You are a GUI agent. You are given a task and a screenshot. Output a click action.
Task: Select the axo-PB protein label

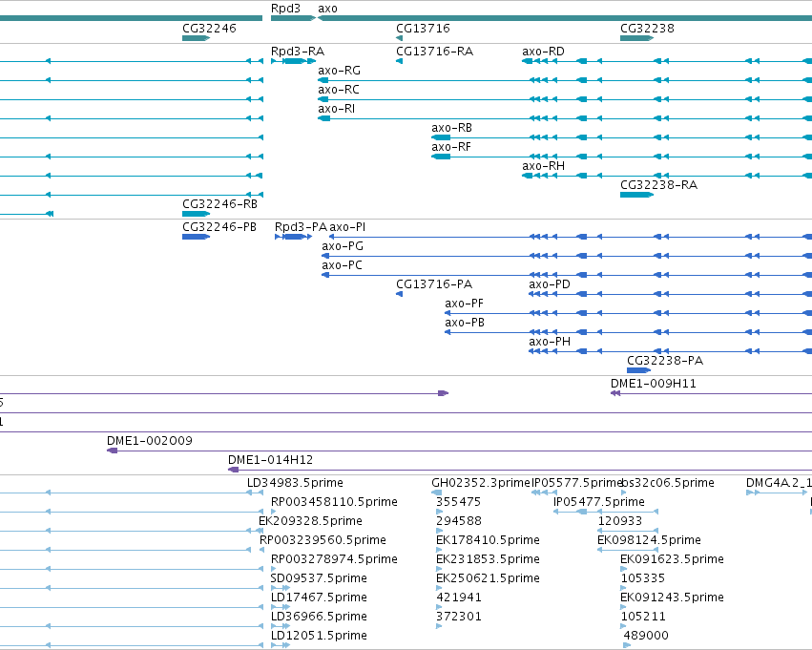point(465,323)
